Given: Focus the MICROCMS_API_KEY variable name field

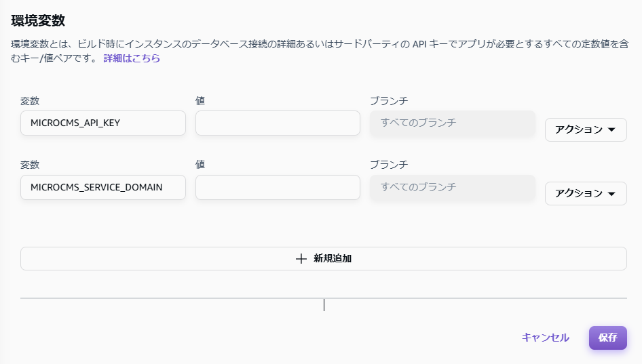Looking at the screenshot, I should click(x=103, y=123).
